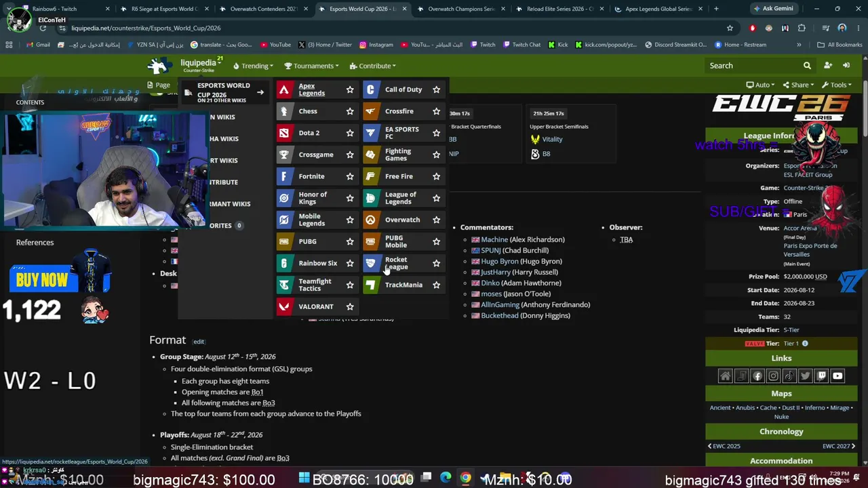868x488 pixels.
Task: Open the Share dropdown
Action: click(798, 85)
